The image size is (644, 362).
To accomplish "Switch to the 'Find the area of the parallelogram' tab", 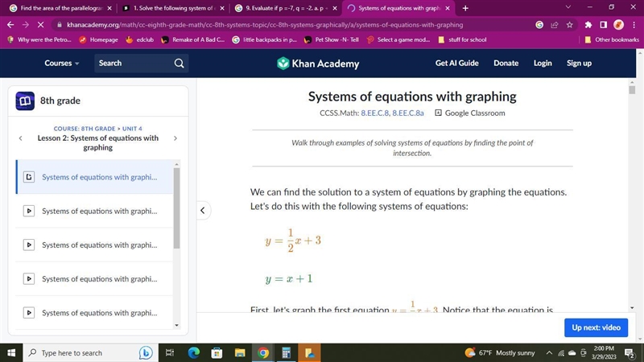I will tap(60, 8).
